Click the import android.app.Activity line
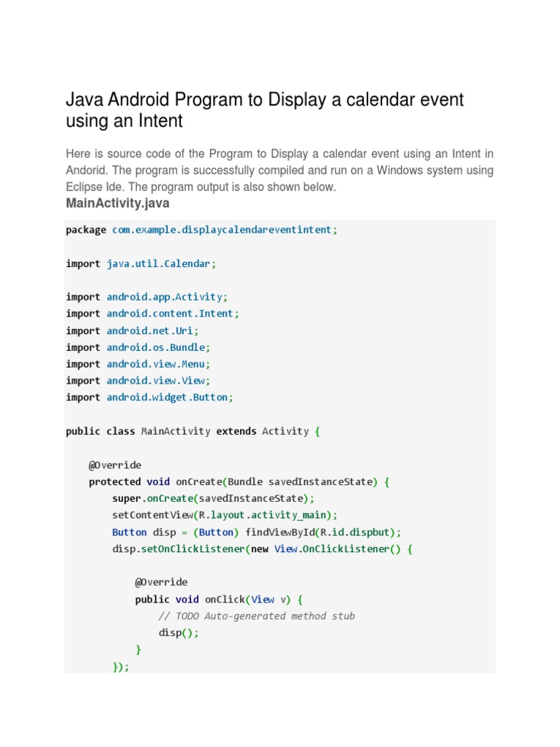This screenshot has width=560, height=747. tap(147, 297)
